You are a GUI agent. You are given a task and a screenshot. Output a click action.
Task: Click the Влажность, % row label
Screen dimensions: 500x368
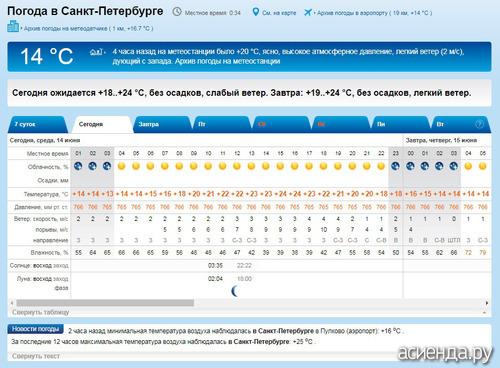[x=49, y=253]
